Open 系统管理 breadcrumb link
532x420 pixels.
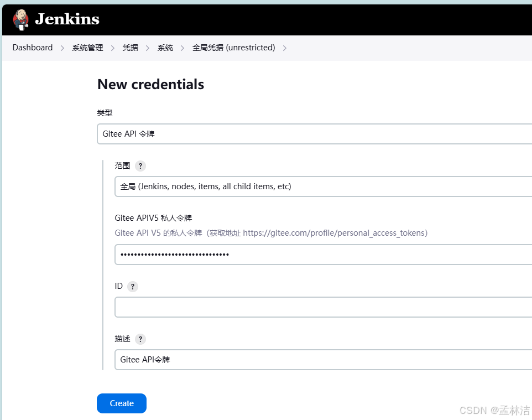pos(87,48)
